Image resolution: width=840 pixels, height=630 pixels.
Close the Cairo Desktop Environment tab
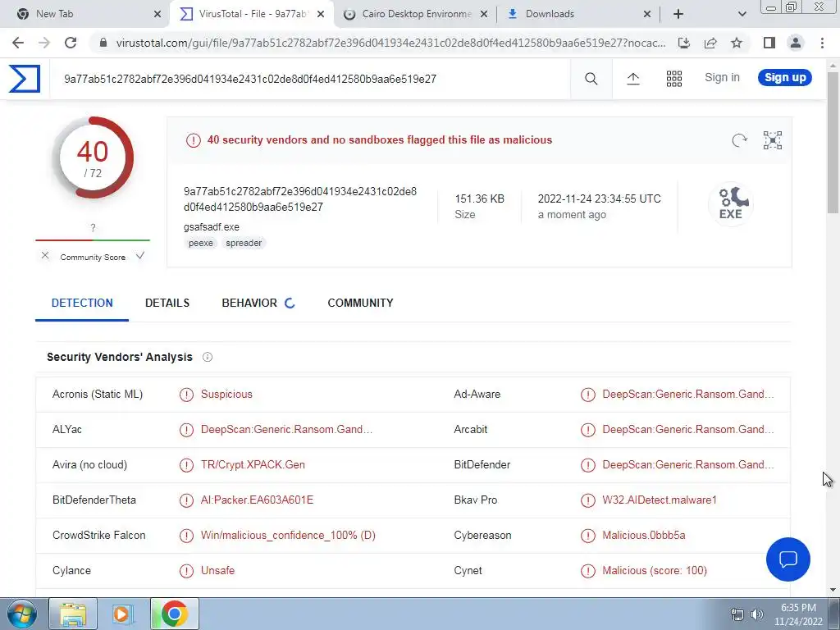483,14
